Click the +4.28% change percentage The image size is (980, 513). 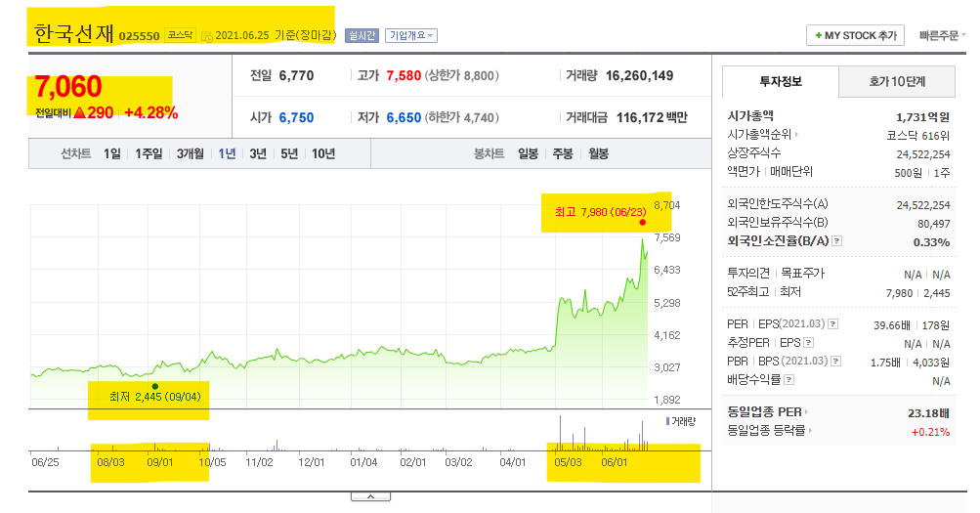pyautogui.click(x=151, y=113)
